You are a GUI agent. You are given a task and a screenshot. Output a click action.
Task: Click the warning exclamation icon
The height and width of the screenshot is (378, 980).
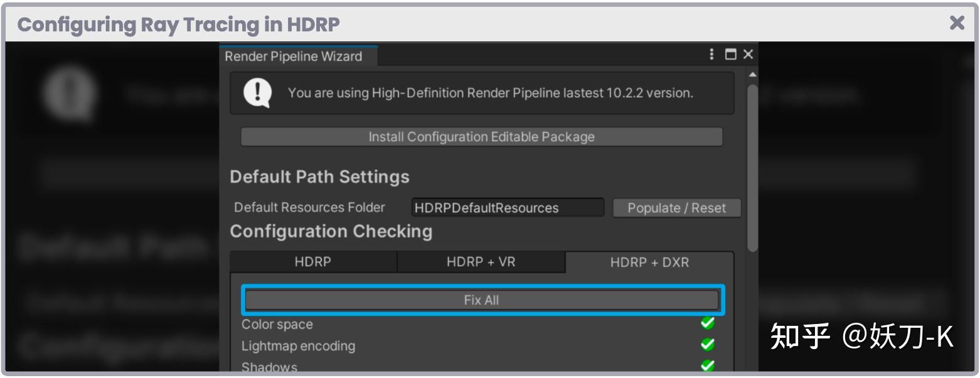pos(259,92)
